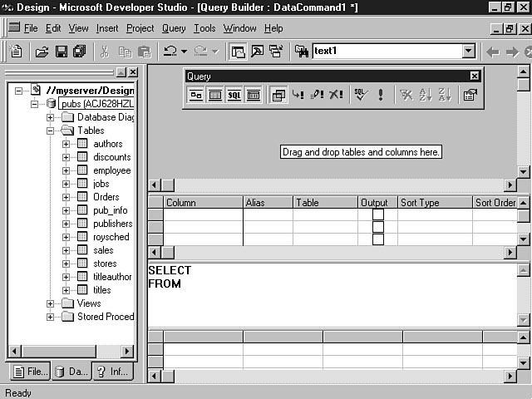Image resolution: width=532 pixels, height=399 pixels.
Task: Check the second row Output checkbox
Action: 378,227
